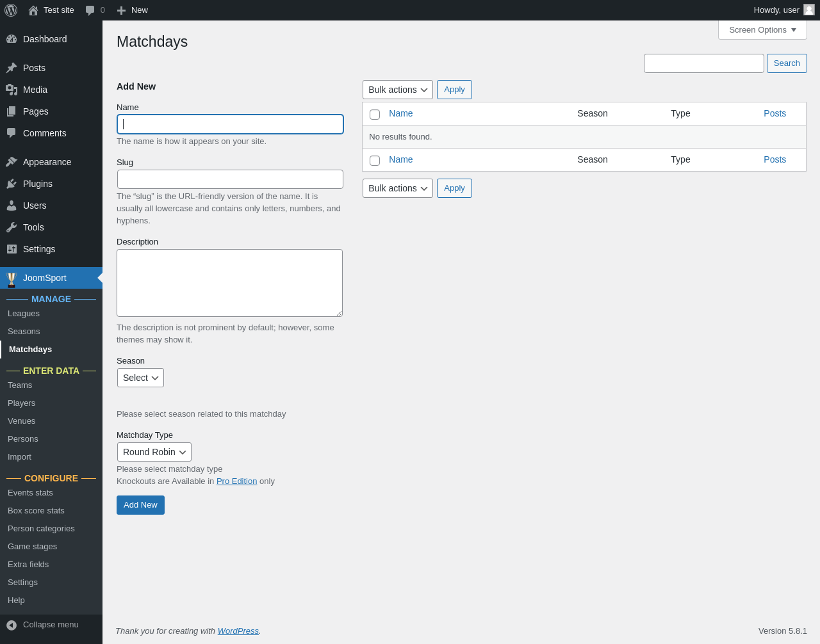This screenshot has width=820, height=644.
Task: Open Box score stats submenu item
Action: click(x=36, y=511)
